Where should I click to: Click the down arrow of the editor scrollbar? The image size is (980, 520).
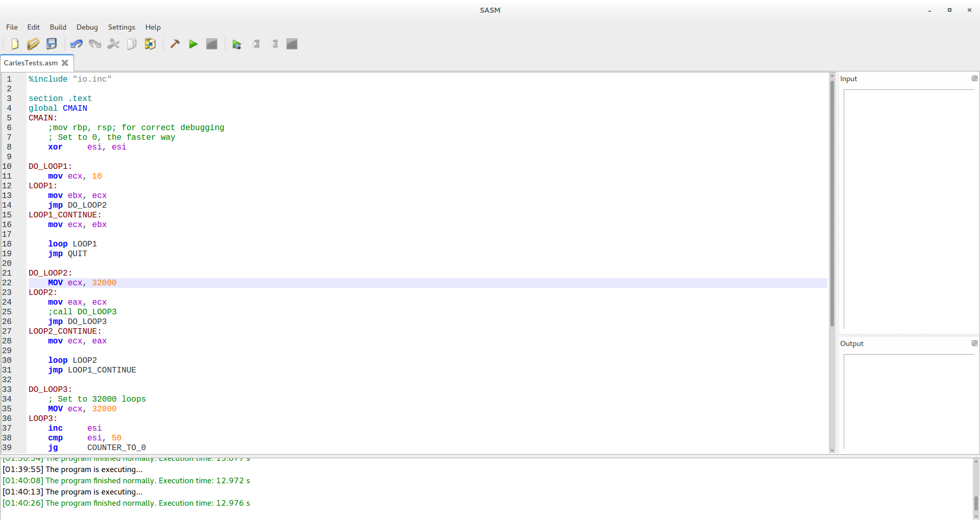[832, 450]
